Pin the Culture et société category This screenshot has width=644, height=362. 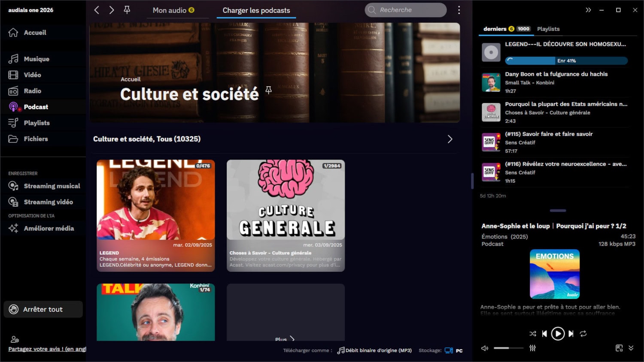[269, 90]
